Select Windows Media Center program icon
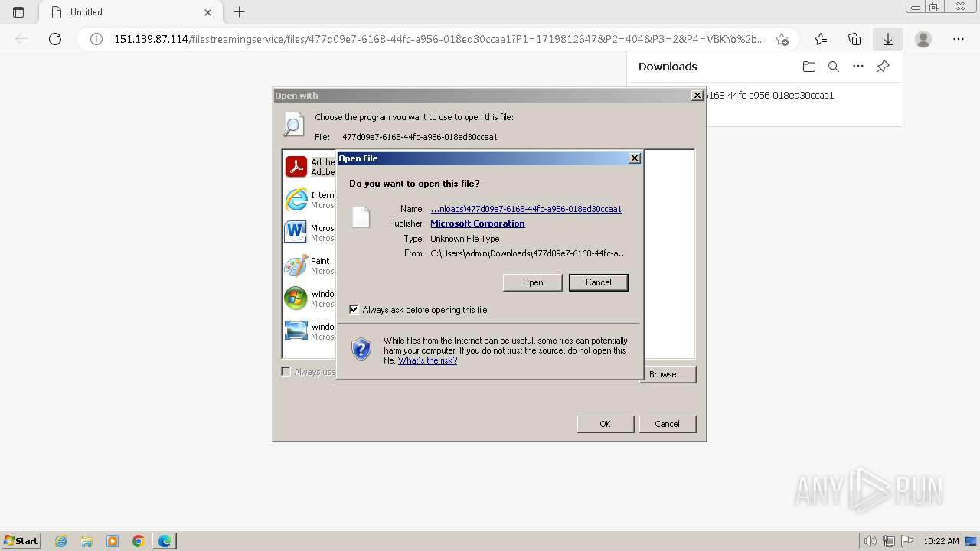Screen dimensions: 980x551 296,298
